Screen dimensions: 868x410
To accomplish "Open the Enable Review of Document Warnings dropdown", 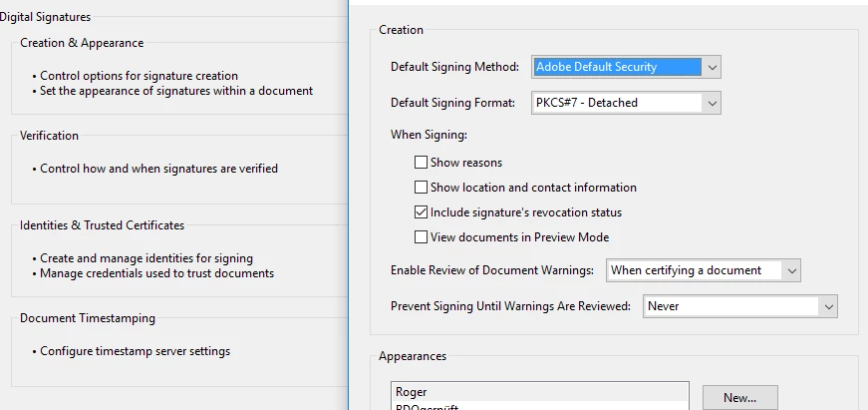I will [x=791, y=271].
